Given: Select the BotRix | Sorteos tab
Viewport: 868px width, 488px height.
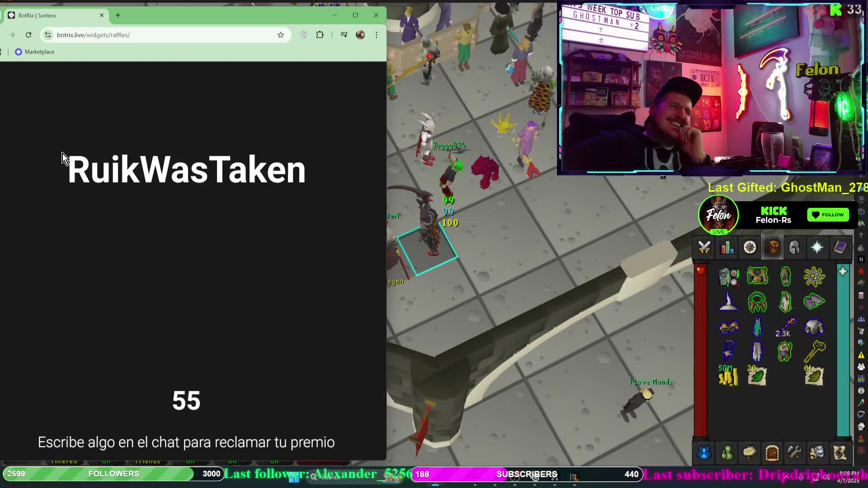Looking at the screenshot, I should [x=54, y=15].
